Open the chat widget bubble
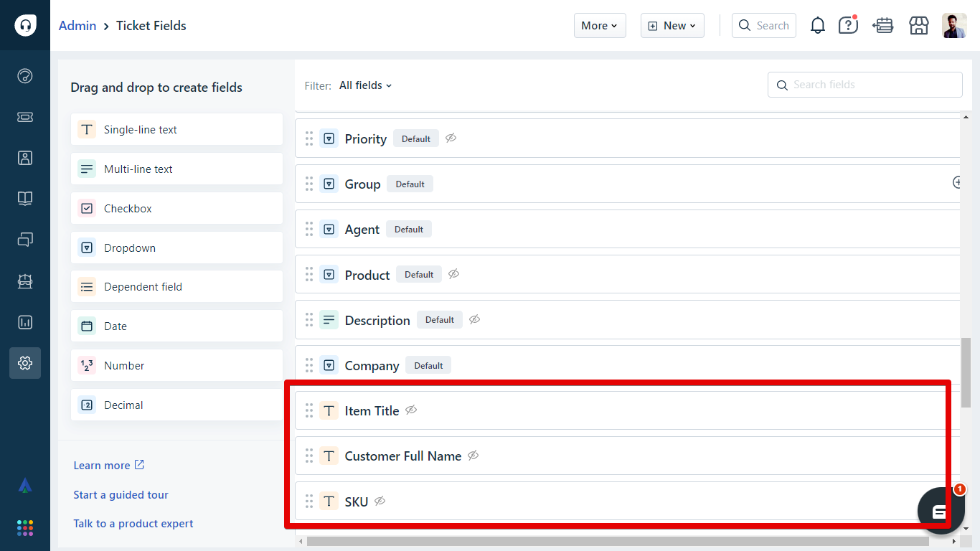This screenshot has height=551, width=980. pyautogui.click(x=941, y=511)
